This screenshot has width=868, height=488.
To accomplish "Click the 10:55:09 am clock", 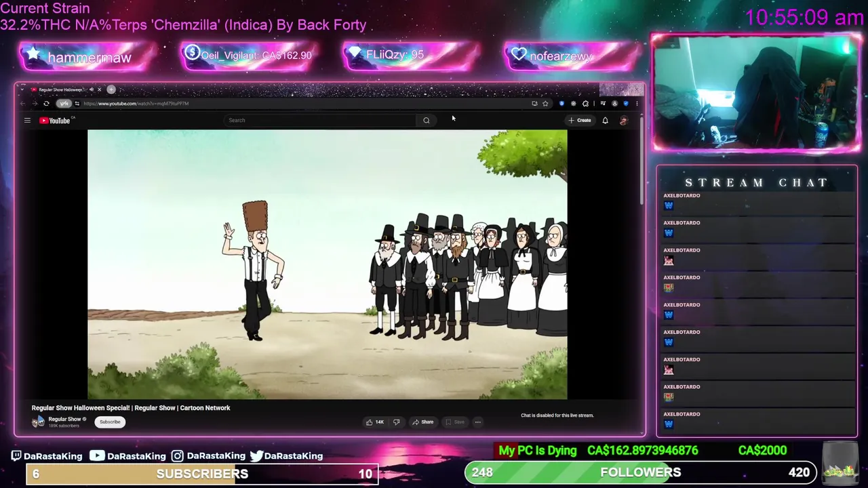I will (x=804, y=18).
